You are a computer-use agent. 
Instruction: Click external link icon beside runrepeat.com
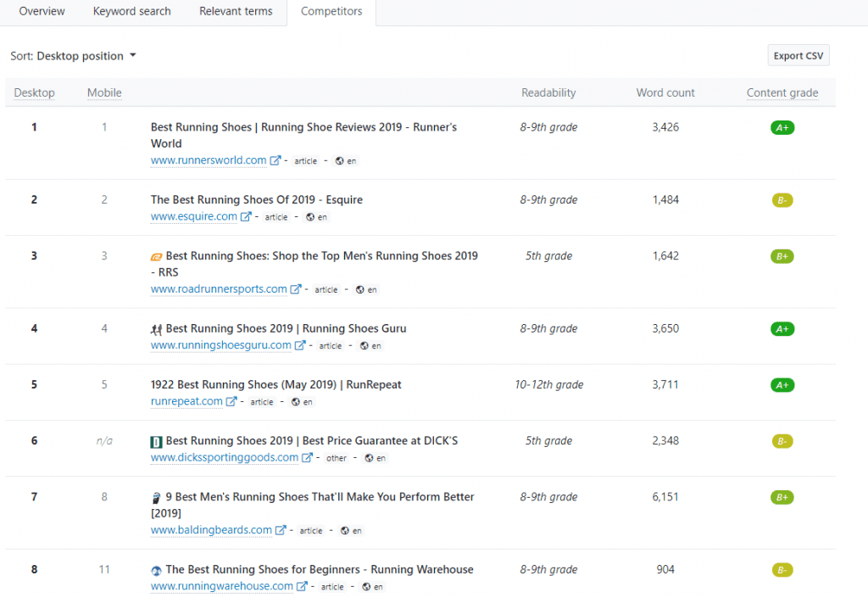tap(231, 401)
